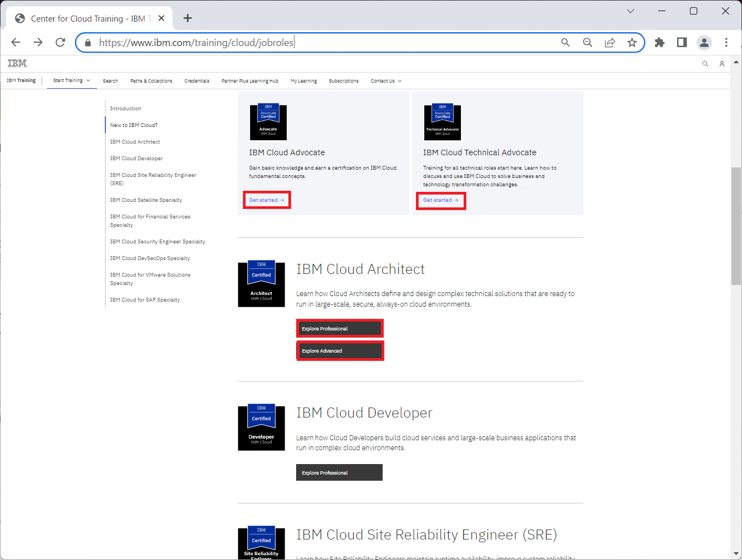The image size is (742, 560).
Task: Click the IBM Cloud Developer heading
Action: tap(364, 413)
